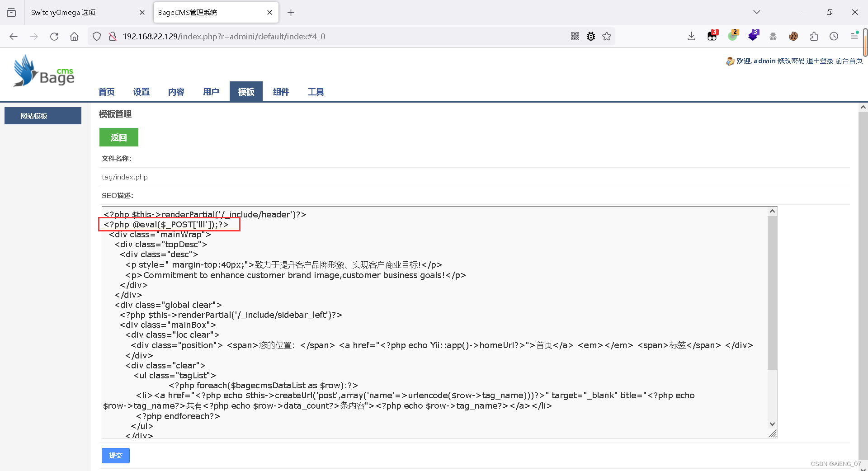The image size is (868, 471).
Task: Select 网站模板 in the sidebar
Action: [x=43, y=116]
